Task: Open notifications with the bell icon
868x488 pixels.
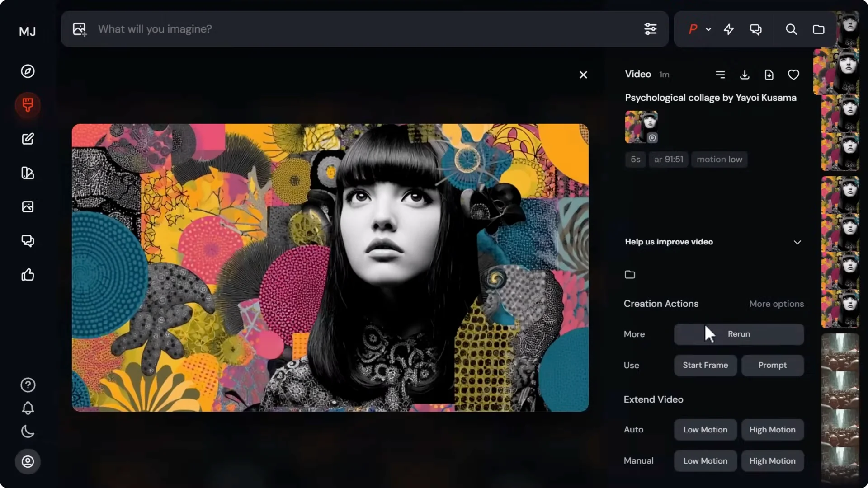Action: coord(28,408)
